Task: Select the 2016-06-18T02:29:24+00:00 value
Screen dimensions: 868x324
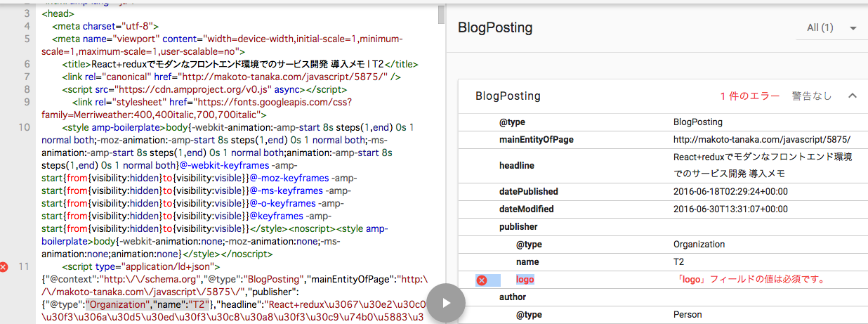Action: (x=731, y=191)
